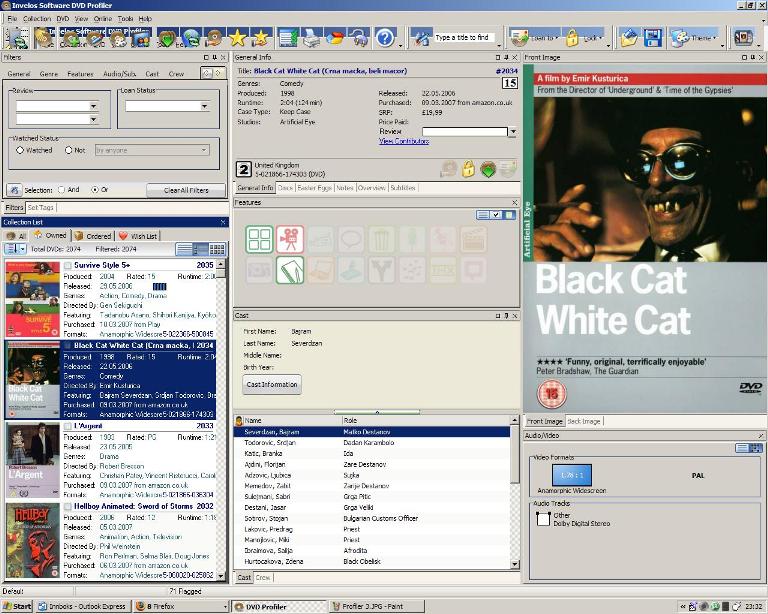Click the Start button on the taskbar

17,607
